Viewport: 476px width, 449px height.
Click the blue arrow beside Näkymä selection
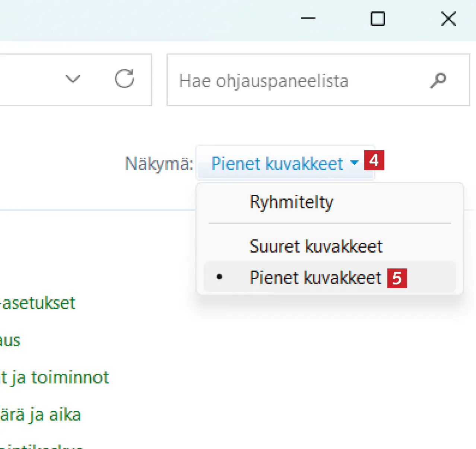click(354, 162)
